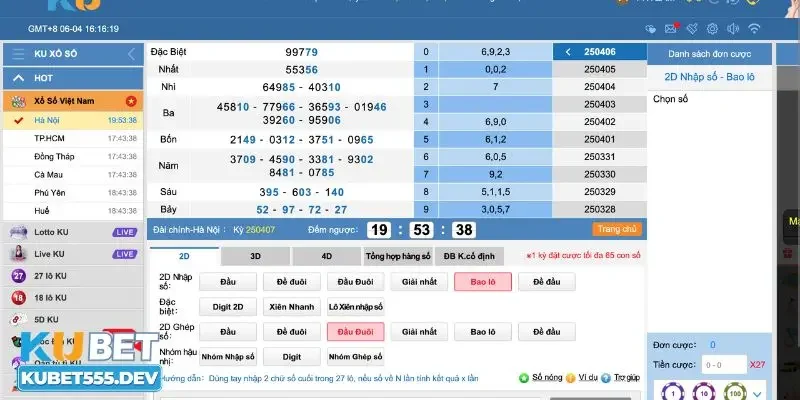Switch to the 2D tab
Screen dimensions: 800x400
click(x=184, y=256)
